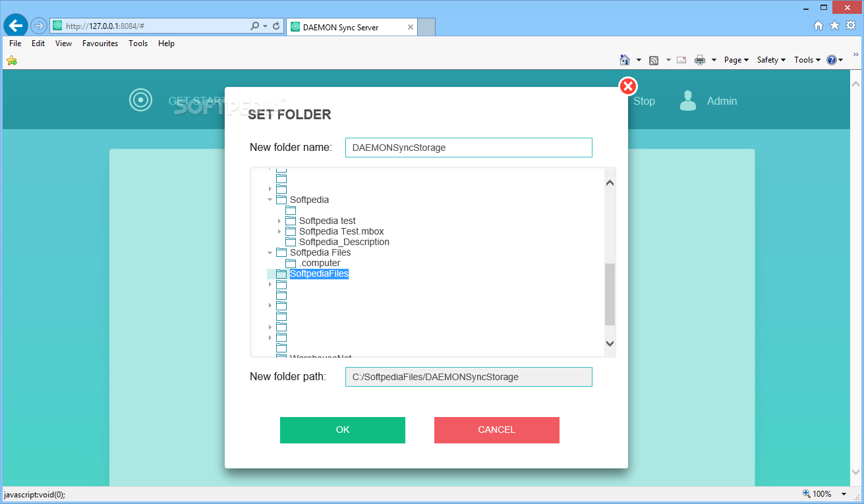Select the highlighted SoftpediaFiles folder
864x504 pixels.
[319, 273]
